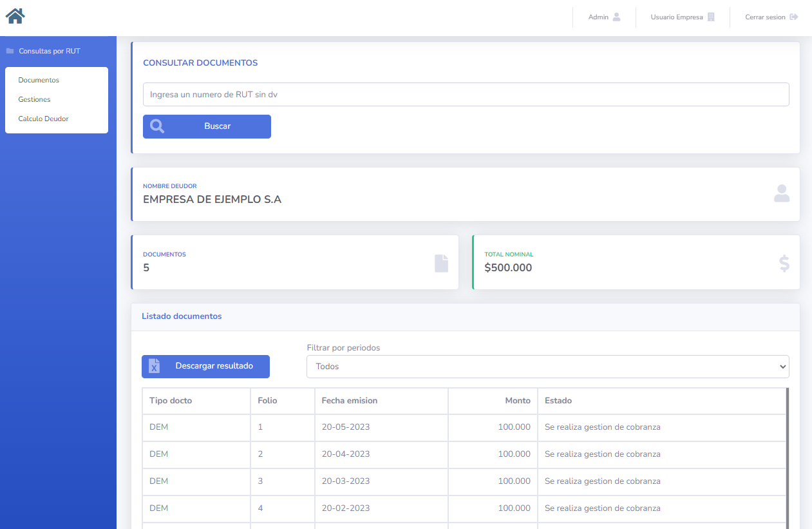Click the Excel file icon on Descargar button
Viewport: 812px width, 529px height.
(154, 366)
